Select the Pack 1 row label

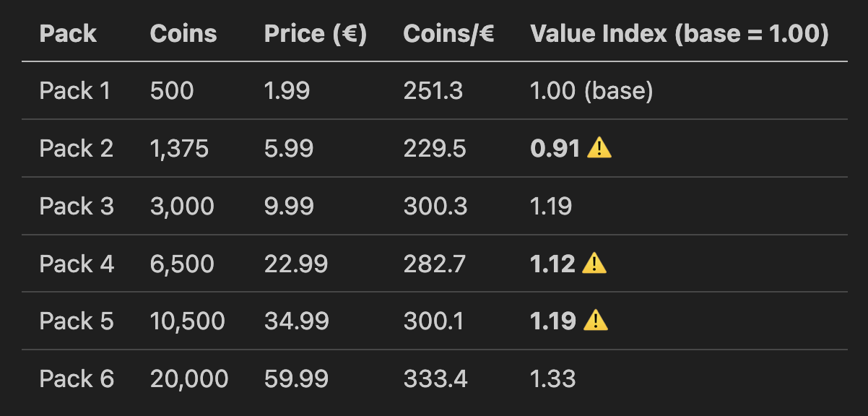point(75,91)
